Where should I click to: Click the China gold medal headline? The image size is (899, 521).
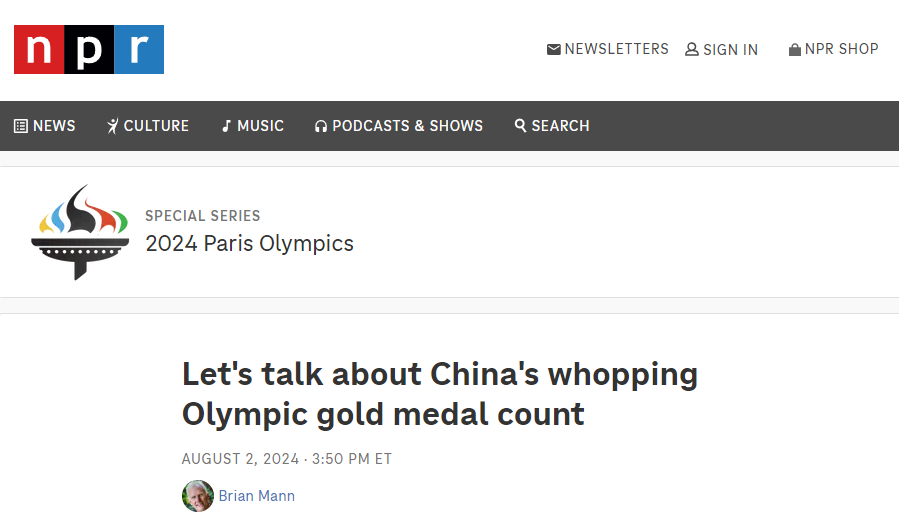pyautogui.click(x=440, y=393)
